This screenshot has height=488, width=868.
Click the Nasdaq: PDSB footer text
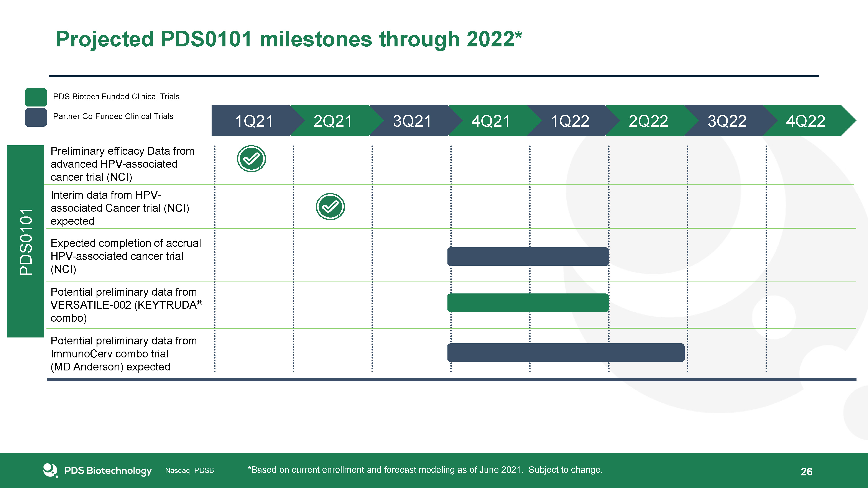coord(189,470)
